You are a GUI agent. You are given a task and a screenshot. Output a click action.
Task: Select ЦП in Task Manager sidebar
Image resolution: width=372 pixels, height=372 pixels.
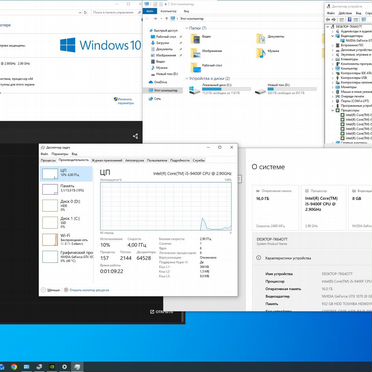(x=66, y=174)
